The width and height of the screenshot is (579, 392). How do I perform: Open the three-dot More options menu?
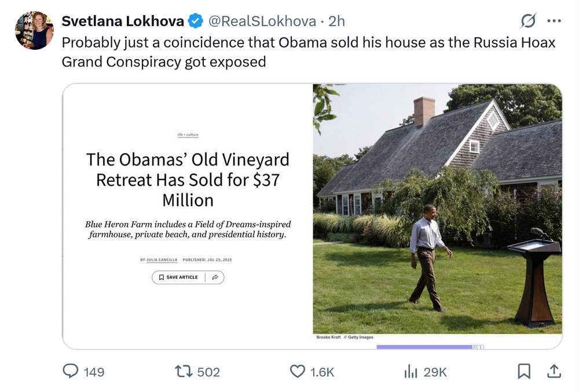pos(554,21)
